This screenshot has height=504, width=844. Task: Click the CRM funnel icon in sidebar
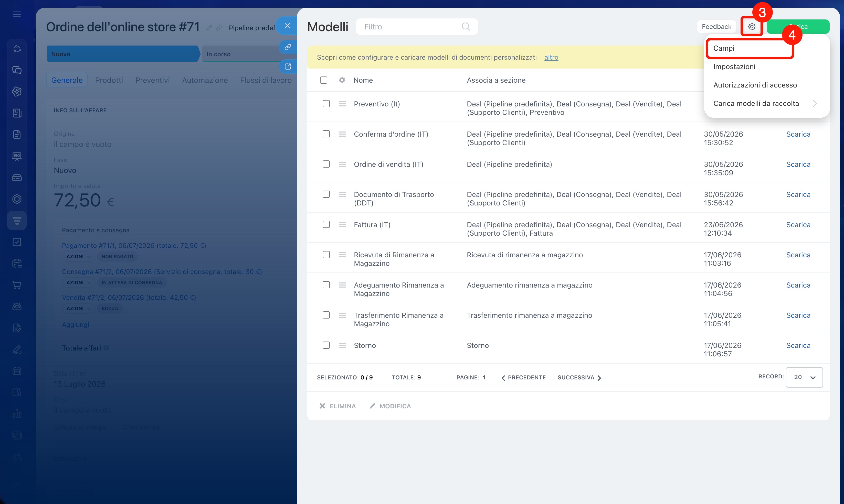coord(17,221)
